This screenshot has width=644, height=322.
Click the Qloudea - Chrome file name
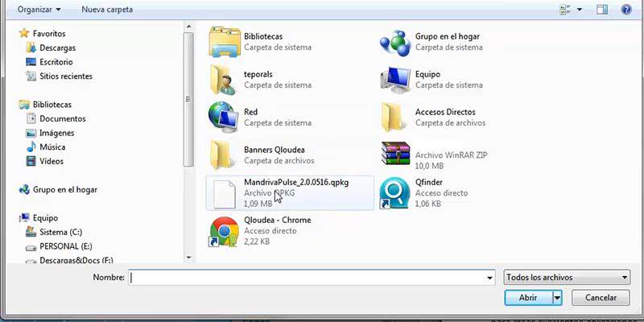coord(277,220)
